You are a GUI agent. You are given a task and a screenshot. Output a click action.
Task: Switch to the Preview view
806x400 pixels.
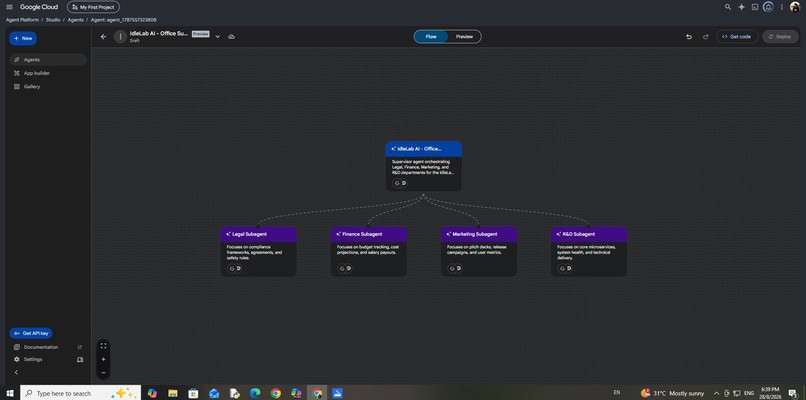pos(464,37)
